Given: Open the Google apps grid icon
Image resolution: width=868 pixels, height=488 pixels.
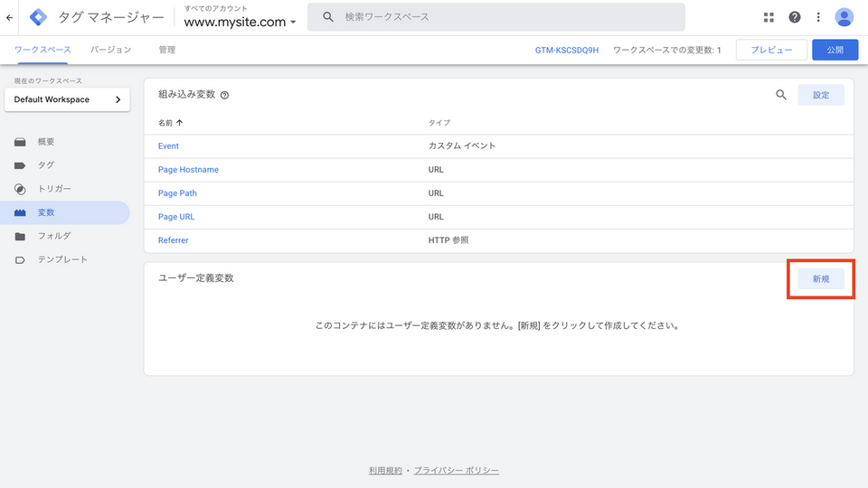Looking at the screenshot, I should tap(769, 17).
